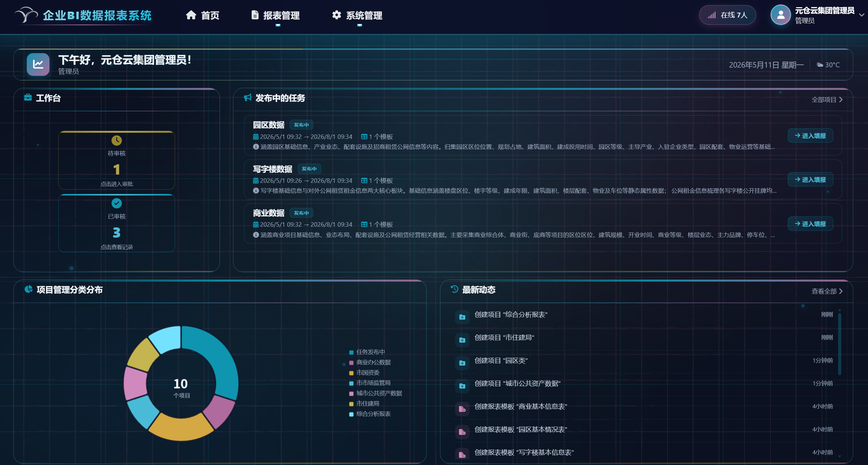
Task: Go to 首页 in the top navigation
Action: [x=202, y=15]
